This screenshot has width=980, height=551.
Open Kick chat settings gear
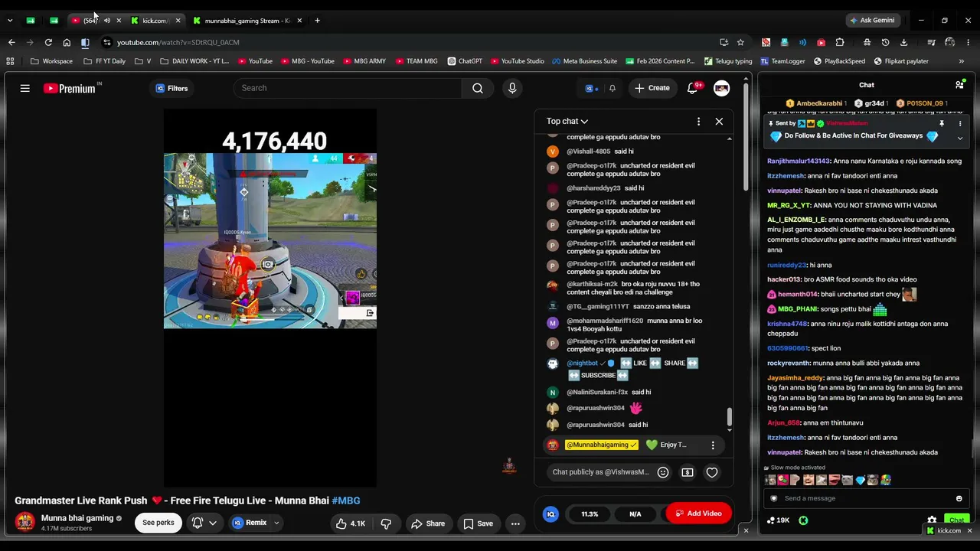(x=932, y=520)
